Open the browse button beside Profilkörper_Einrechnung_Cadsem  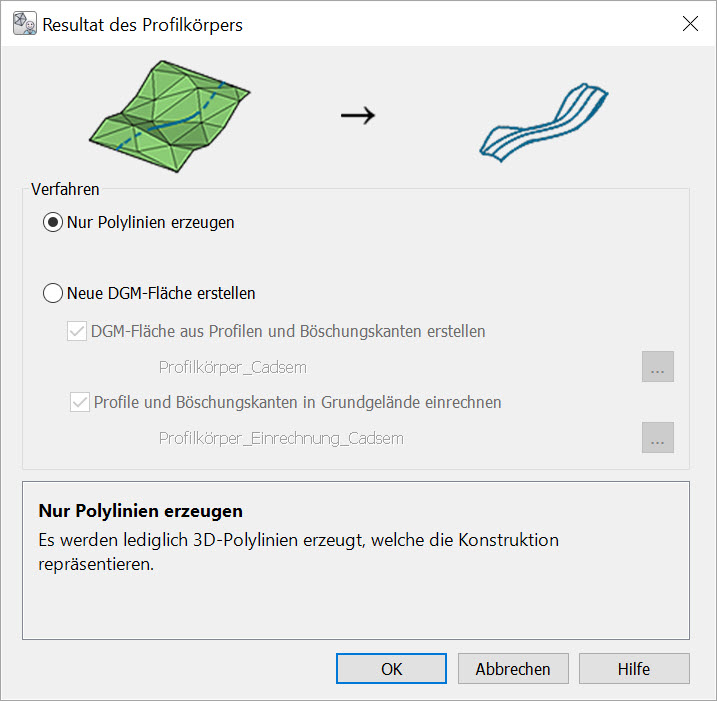point(657,438)
